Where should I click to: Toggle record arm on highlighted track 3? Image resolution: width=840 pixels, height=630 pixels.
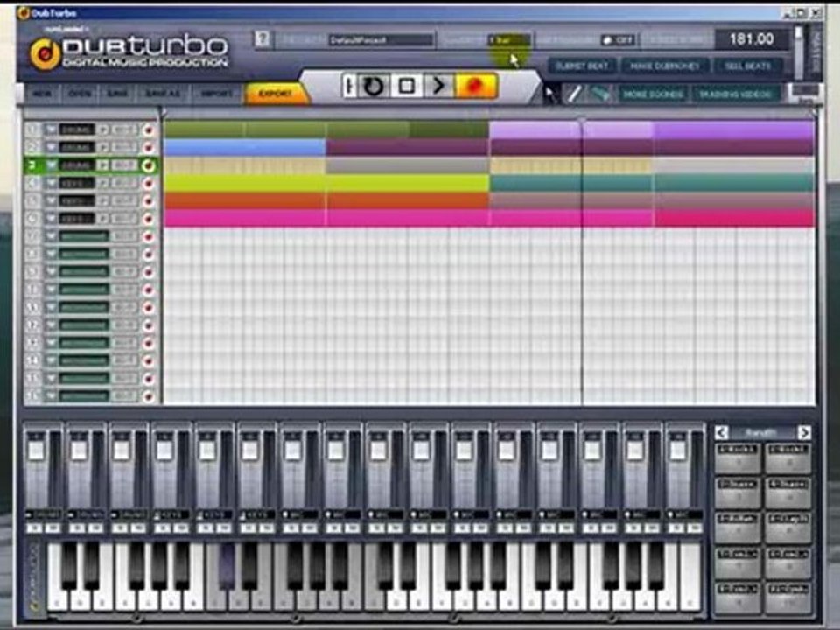point(149,165)
